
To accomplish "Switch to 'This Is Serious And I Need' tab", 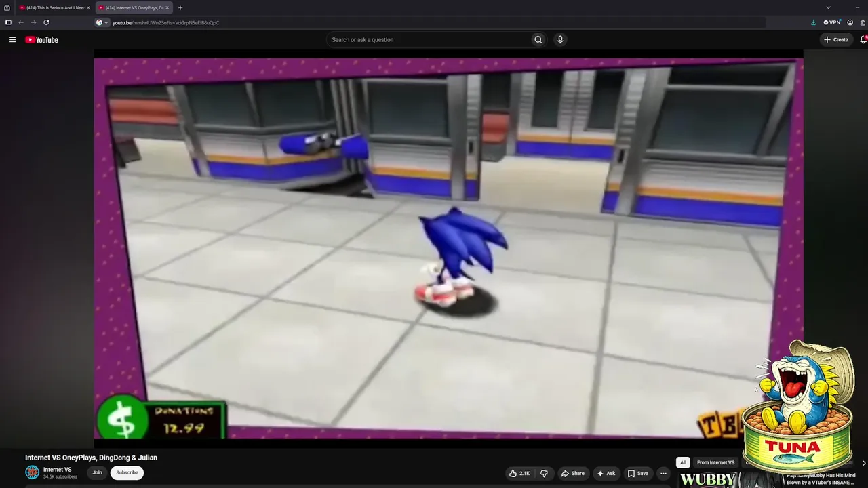I will (54, 8).
